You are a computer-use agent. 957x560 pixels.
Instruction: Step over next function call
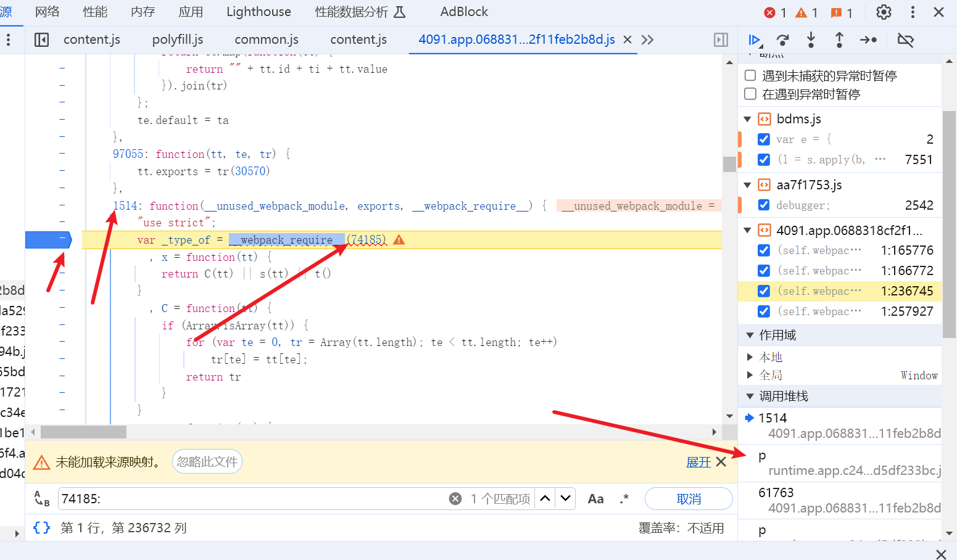(x=782, y=40)
